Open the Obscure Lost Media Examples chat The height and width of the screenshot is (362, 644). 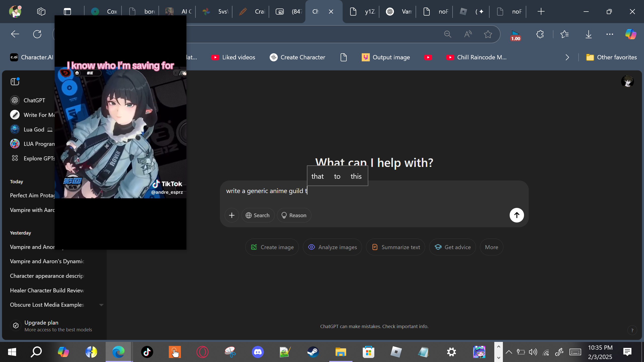click(47, 305)
